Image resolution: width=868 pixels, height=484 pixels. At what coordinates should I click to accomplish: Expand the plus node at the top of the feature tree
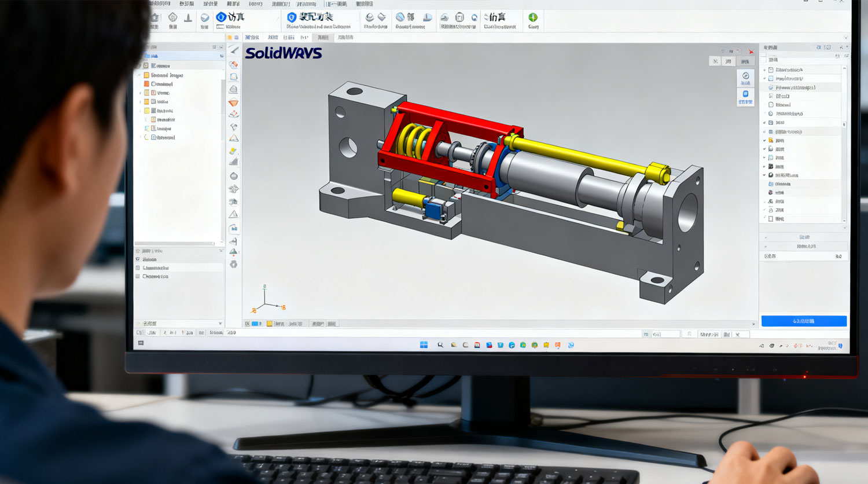[764, 70]
